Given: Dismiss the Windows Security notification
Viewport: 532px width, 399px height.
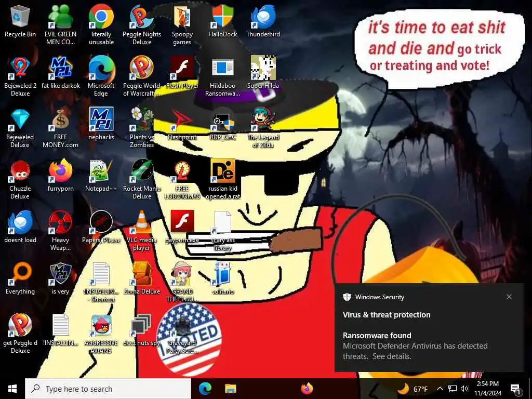Looking at the screenshot, I should (x=509, y=297).
